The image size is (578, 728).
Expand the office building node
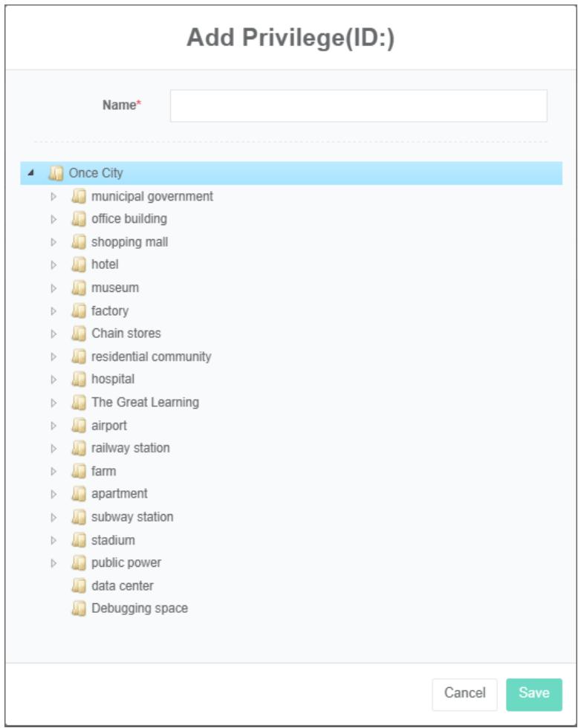53,220
